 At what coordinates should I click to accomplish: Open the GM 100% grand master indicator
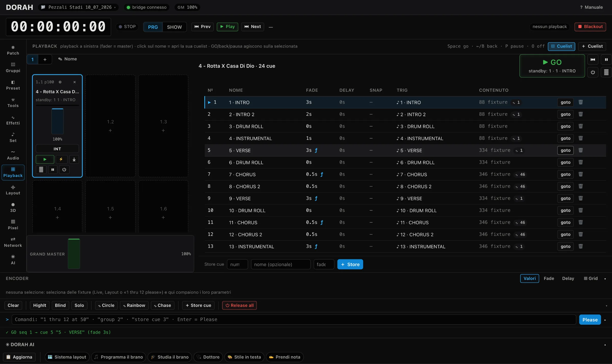pyautogui.click(x=187, y=7)
